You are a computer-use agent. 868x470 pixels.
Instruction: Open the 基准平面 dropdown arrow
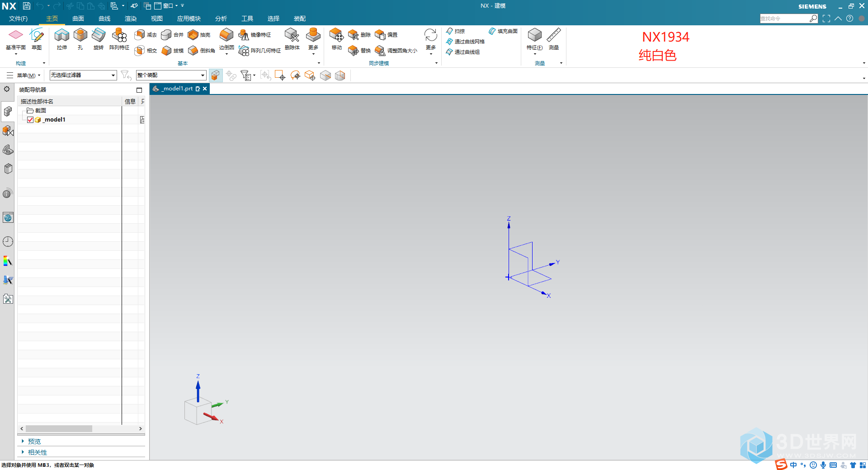tap(16, 54)
